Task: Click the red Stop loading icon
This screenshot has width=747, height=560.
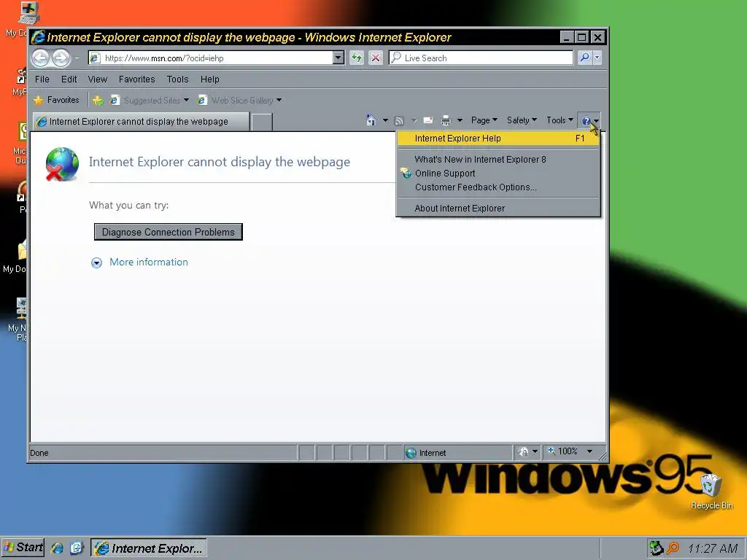Action: [x=376, y=58]
